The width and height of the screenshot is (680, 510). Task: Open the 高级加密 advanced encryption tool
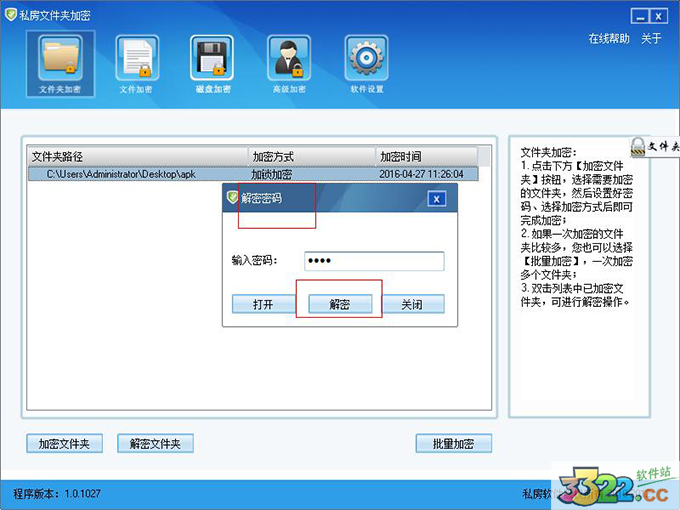click(x=289, y=64)
